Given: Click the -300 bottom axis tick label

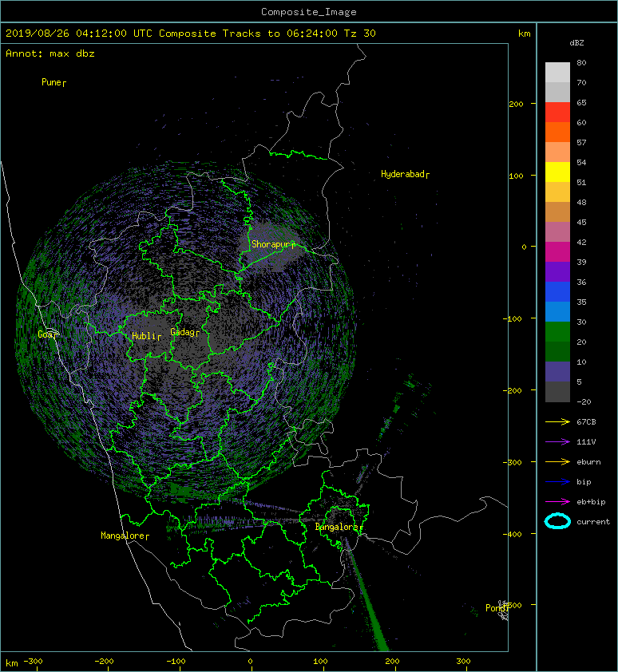Looking at the screenshot, I should 33,662.
